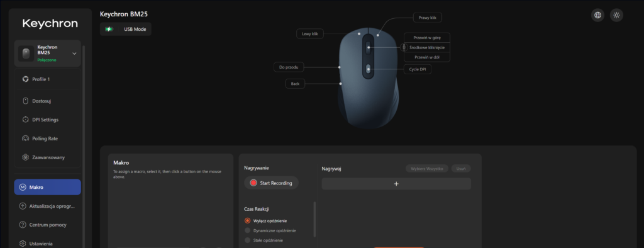Click Wybierz Wszystko button
644x248 pixels.
(x=427, y=169)
